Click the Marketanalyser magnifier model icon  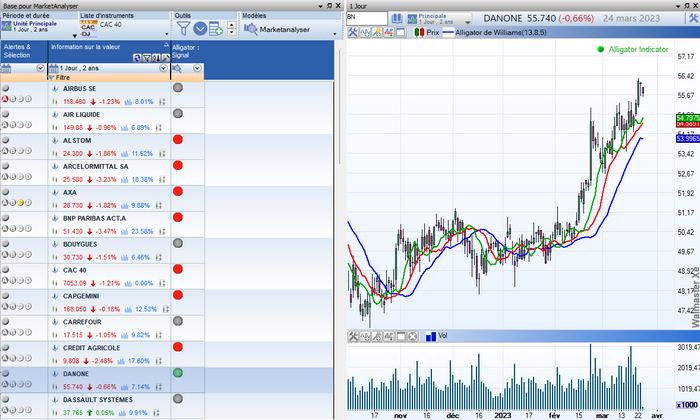pyautogui.click(x=250, y=29)
